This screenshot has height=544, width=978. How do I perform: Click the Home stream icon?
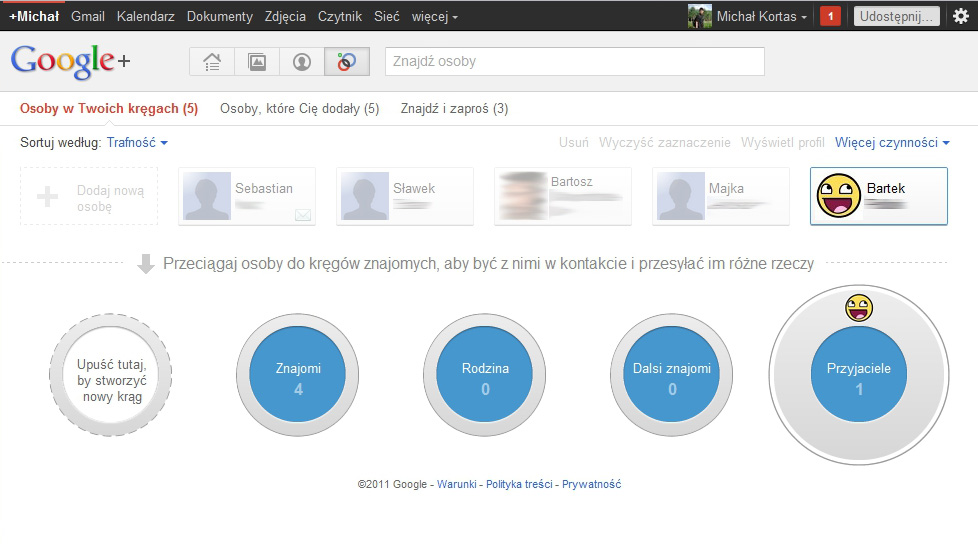coord(212,62)
